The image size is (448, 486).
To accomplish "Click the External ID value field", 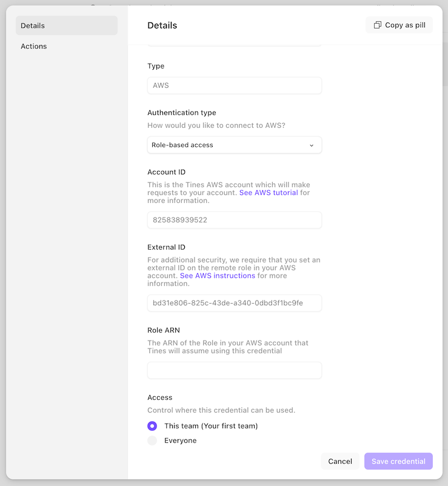I will (x=235, y=303).
